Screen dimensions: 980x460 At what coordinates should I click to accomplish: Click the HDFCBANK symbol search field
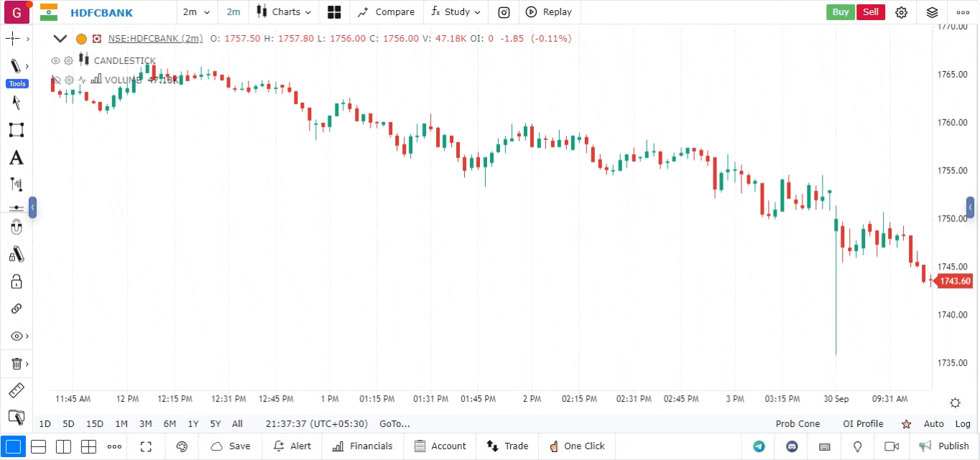coord(101,12)
